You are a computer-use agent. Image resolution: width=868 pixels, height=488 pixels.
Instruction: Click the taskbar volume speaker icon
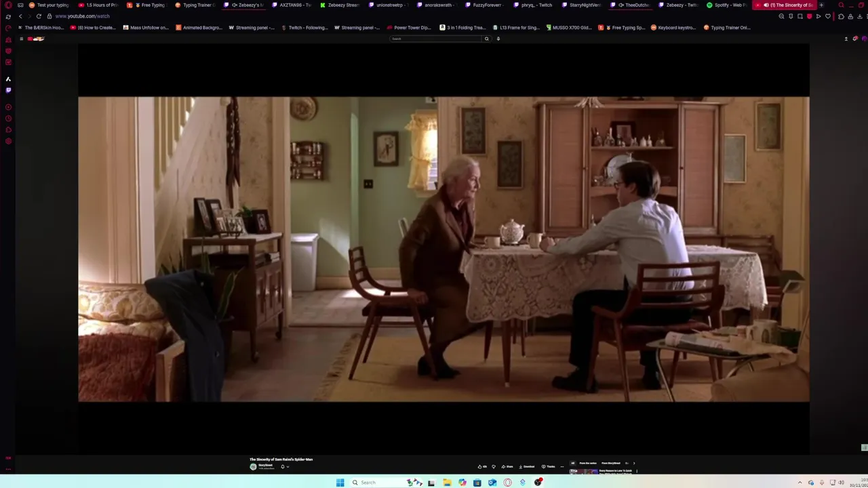[842, 483]
